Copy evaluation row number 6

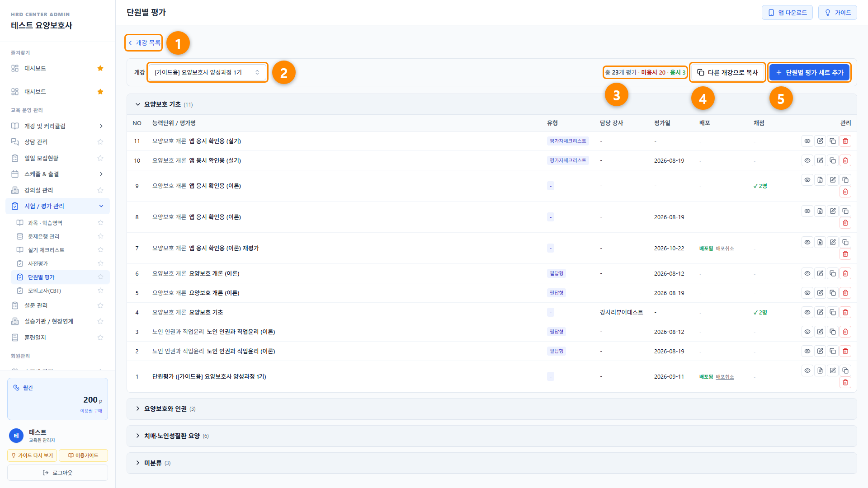(x=832, y=273)
